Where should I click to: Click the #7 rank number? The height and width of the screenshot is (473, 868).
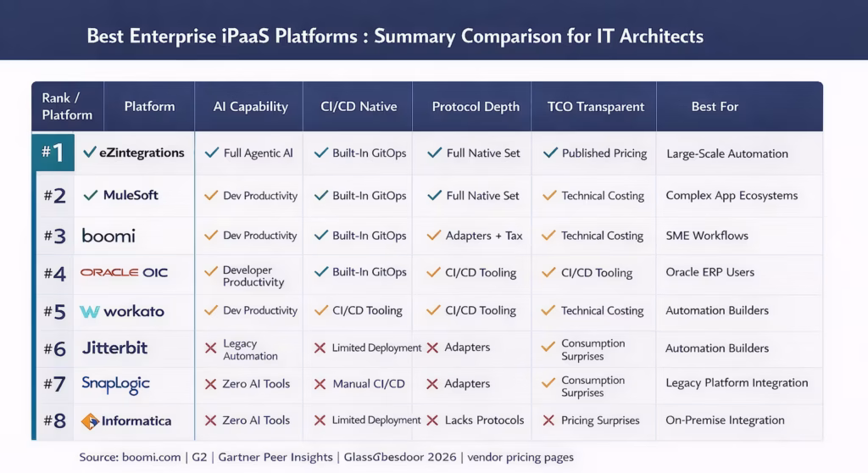coord(55,384)
